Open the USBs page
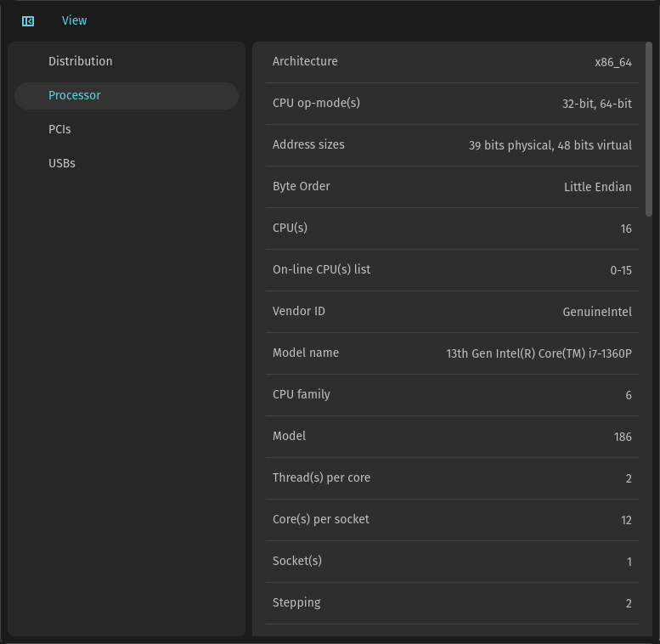Image resolution: width=660 pixels, height=644 pixels. 127,163
